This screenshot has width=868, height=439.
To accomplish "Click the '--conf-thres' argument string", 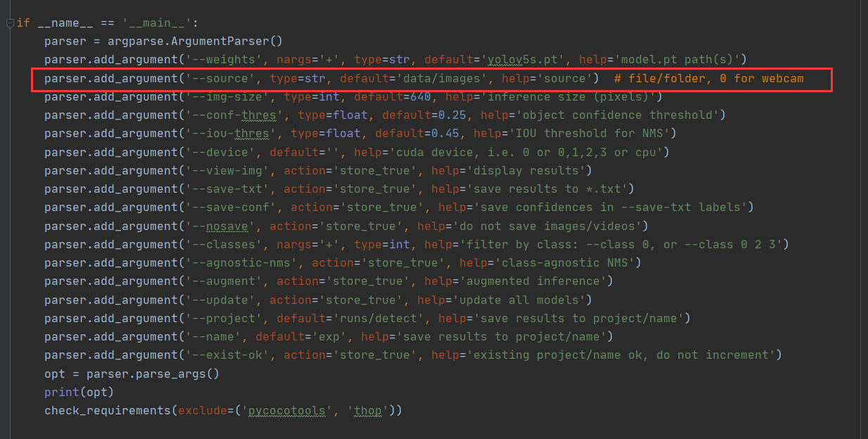I will (x=234, y=115).
